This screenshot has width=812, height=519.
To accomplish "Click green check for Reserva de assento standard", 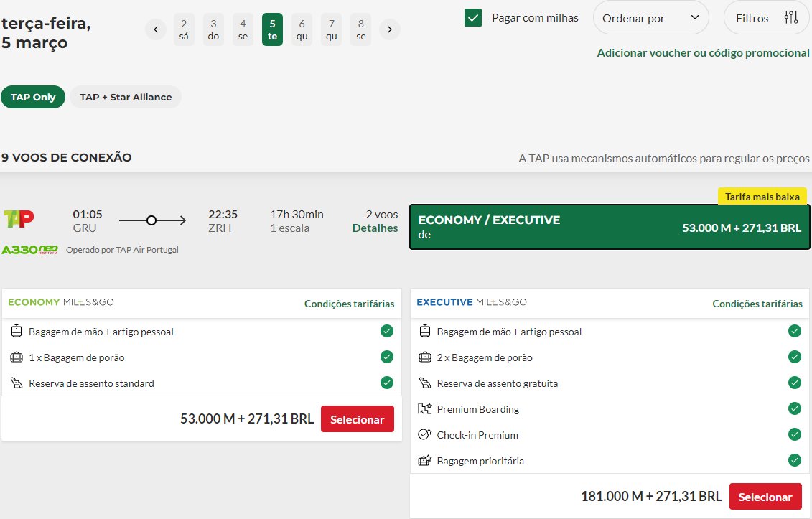I will point(387,383).
